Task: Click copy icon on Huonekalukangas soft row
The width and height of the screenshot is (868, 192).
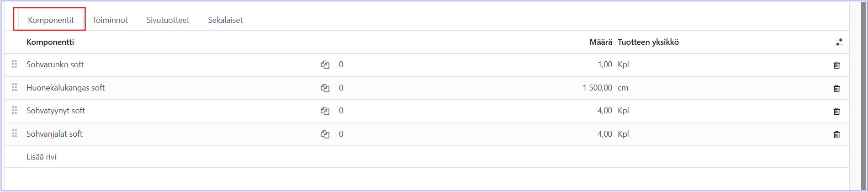Action: (x=325, y=88)
